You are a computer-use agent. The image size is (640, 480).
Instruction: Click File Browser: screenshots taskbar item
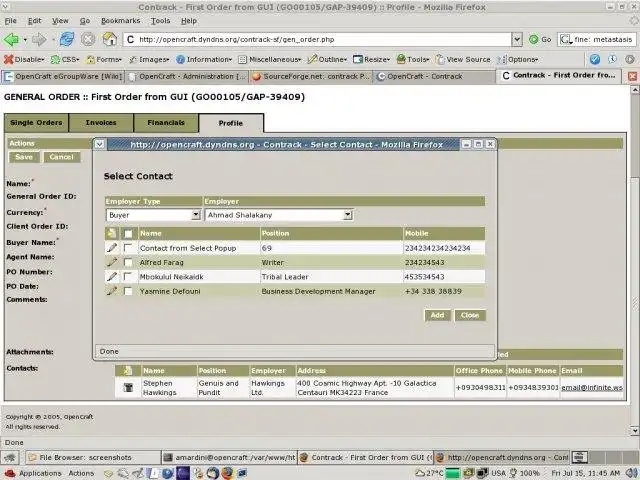point(93,458)
